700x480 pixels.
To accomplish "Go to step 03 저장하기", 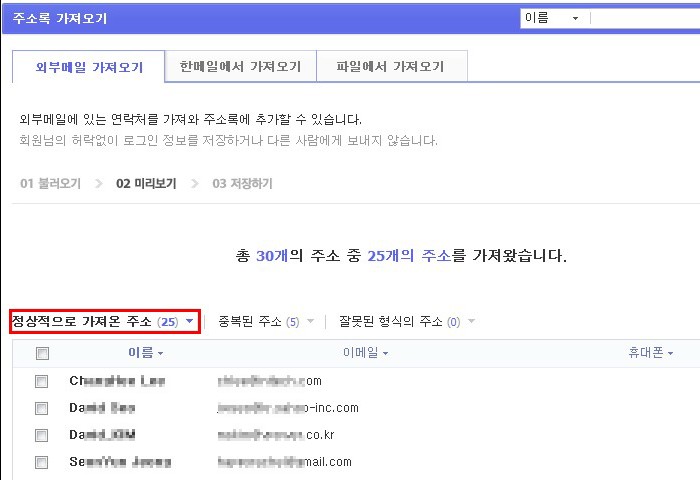I will click(242, 184).
